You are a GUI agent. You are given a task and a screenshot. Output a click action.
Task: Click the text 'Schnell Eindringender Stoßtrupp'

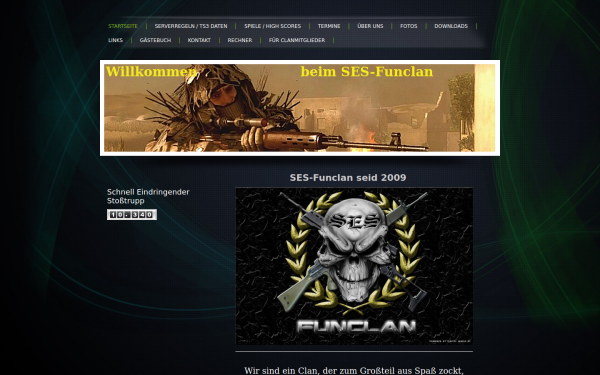tap(148, 196)
